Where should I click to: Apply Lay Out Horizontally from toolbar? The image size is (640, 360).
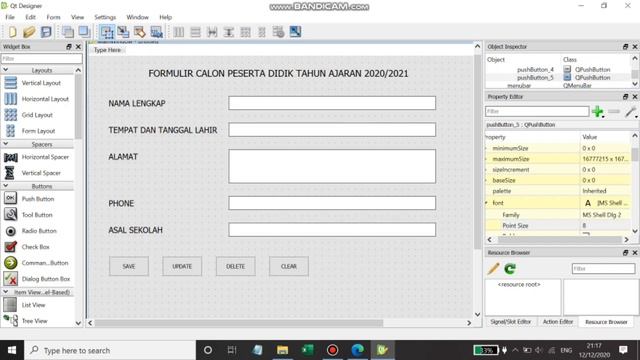(x=179, y=32)
